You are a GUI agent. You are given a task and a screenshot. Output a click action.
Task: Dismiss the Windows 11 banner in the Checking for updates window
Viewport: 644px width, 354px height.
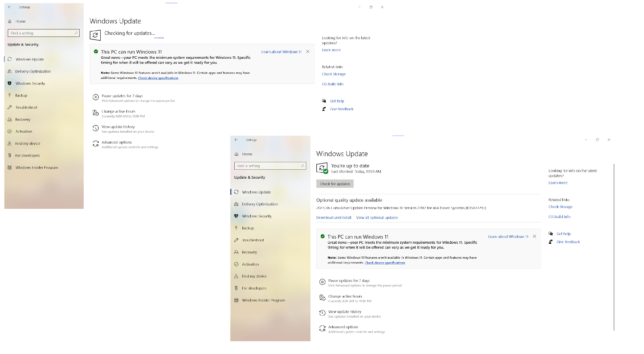pyautogui.click(x=308, y=51)
